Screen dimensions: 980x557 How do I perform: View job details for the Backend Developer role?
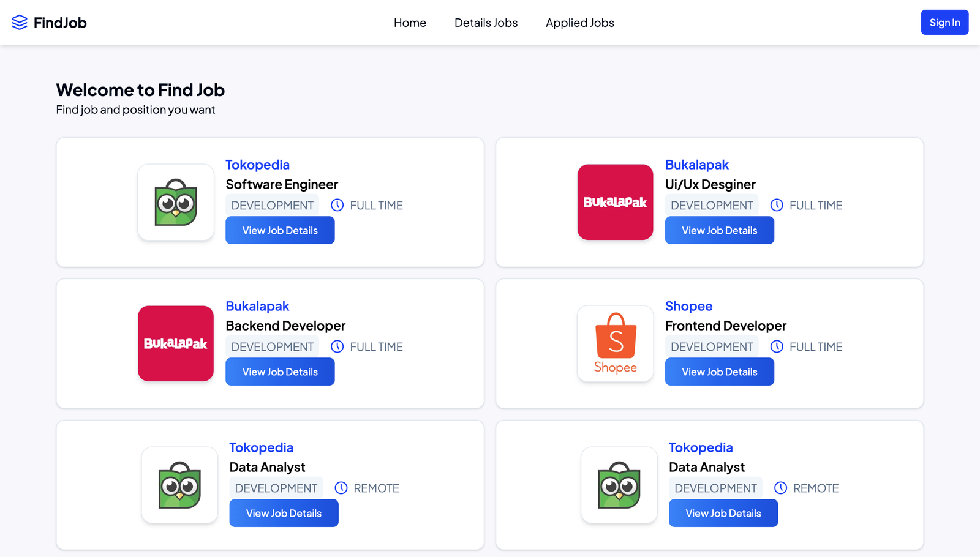point(280,372)
